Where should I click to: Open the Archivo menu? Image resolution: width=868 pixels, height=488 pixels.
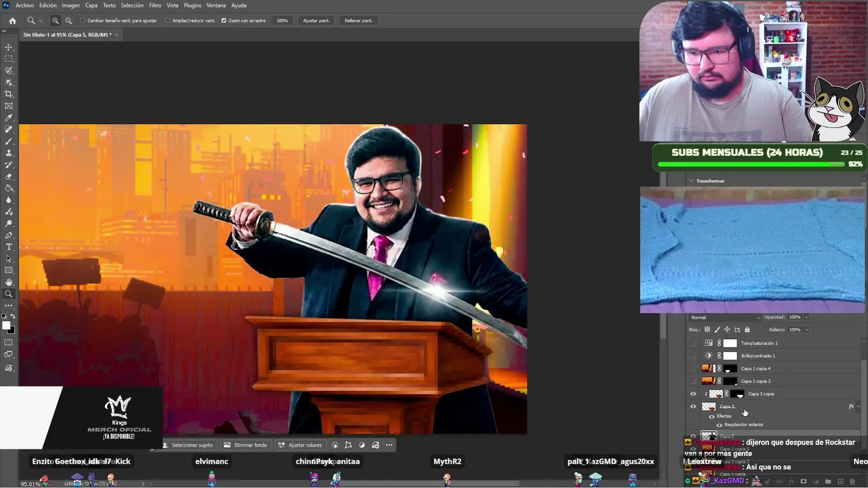click(x=24, y=5)
